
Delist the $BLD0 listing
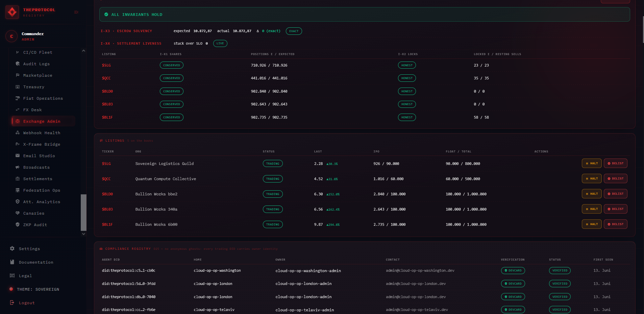(x=615, y=194)
